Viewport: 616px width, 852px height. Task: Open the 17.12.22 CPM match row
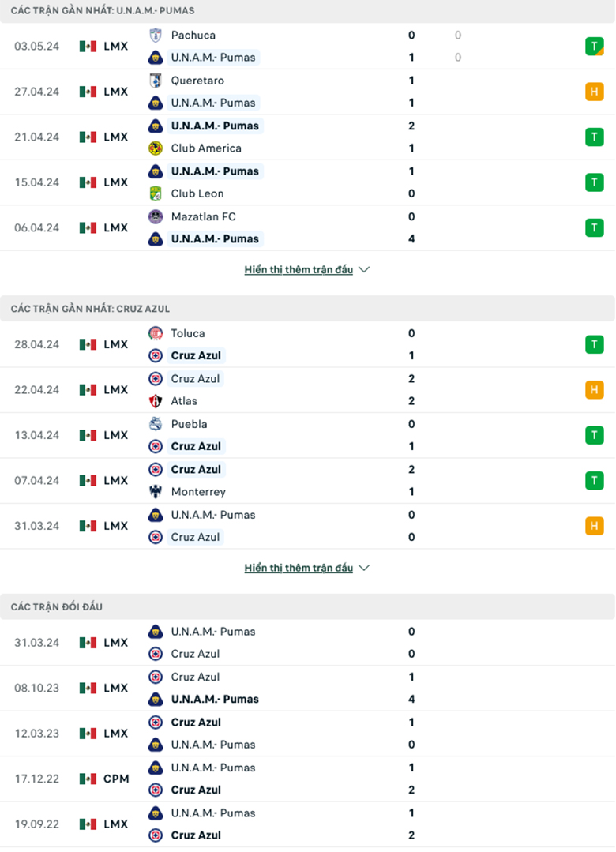[x=308, y=779]
